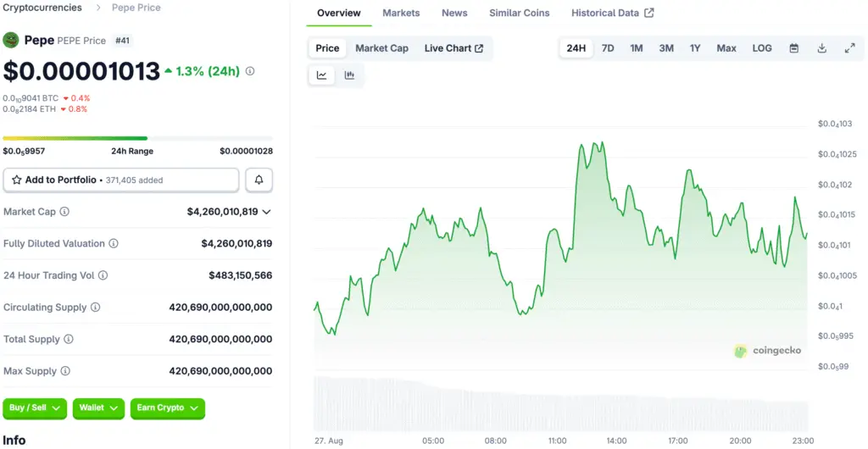The width and height of the screenshot is (868, 449).
Task: Switch to News tab
Action: [454, 13]
